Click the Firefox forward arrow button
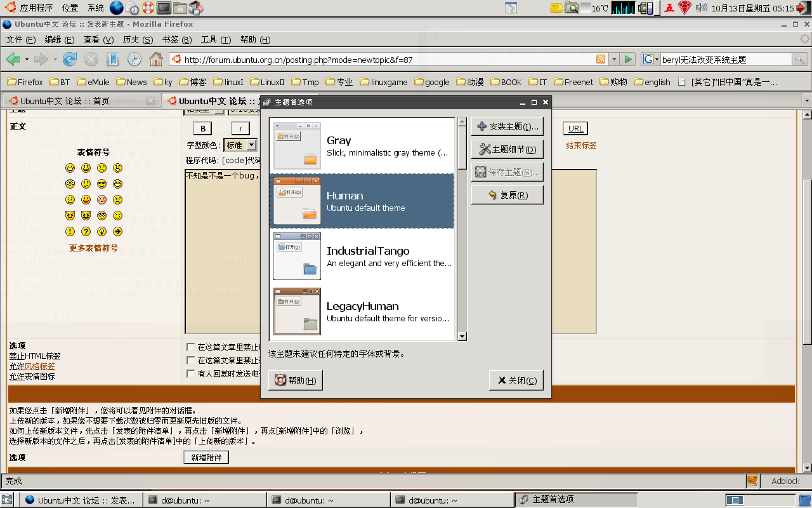Screen dimensions: 812x508 [41, 59]
